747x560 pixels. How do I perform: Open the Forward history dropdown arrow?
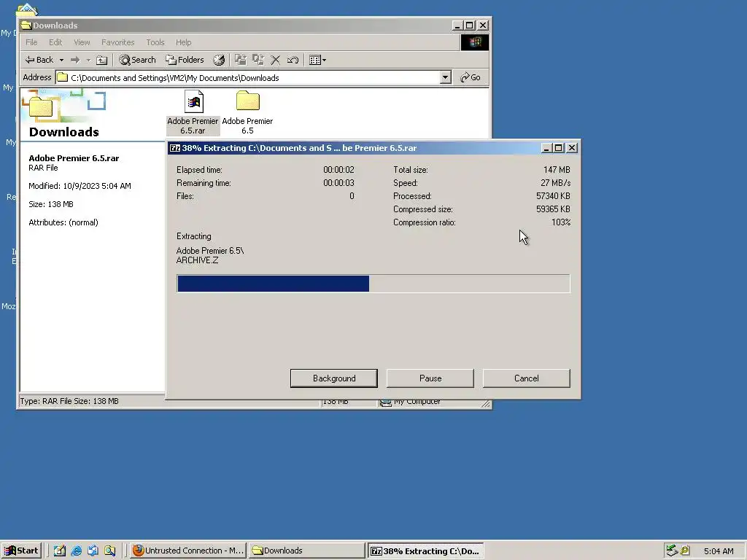click(88, 60)
